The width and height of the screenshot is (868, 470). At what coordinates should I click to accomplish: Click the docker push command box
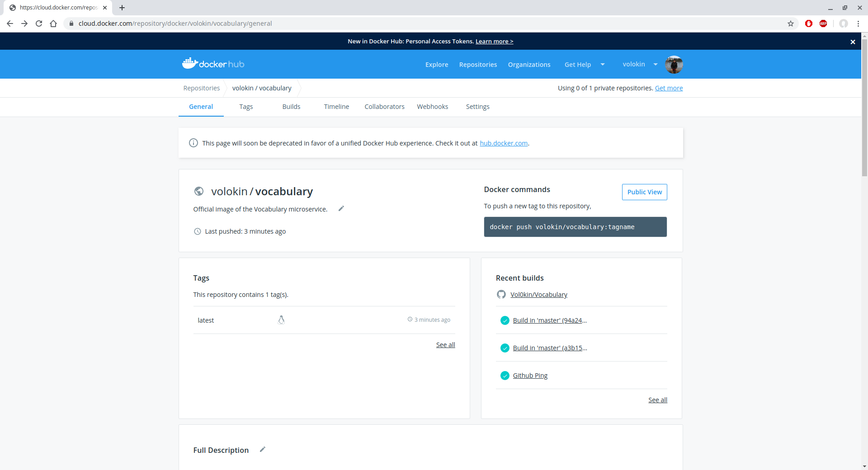coord(575,227)
